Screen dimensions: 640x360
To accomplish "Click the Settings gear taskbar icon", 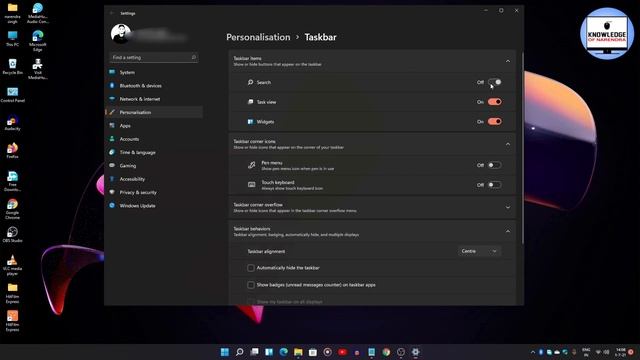I will [x=416, y=352].
